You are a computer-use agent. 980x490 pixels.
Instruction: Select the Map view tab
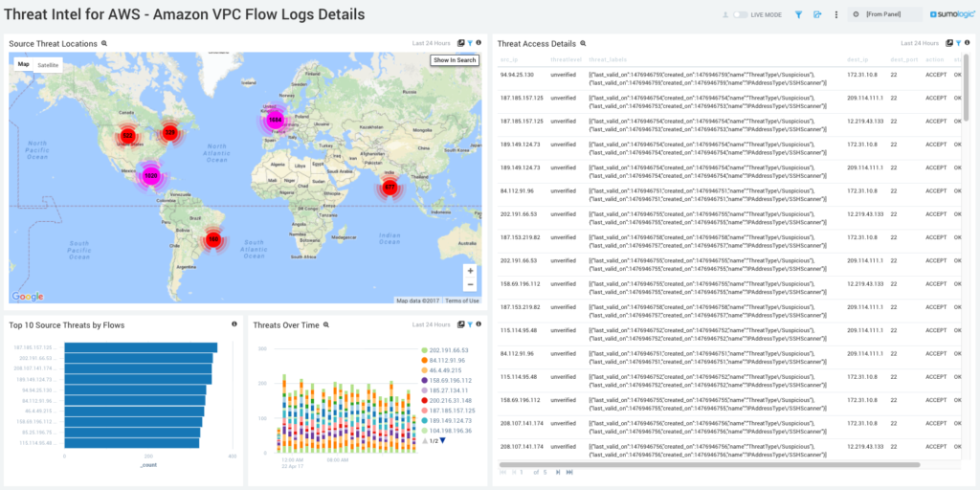(x=23, y=64)
